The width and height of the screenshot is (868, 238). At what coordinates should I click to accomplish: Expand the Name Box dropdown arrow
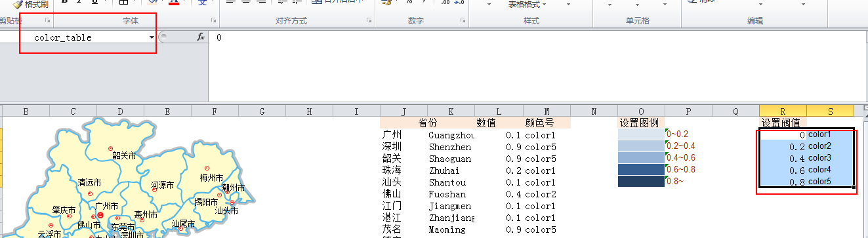(152, 37)
